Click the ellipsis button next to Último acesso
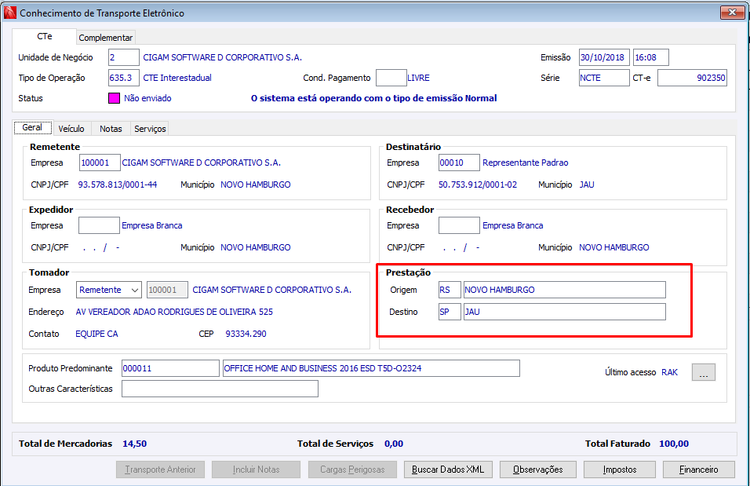This screenshot has height=486, width=750. (704, 372)
